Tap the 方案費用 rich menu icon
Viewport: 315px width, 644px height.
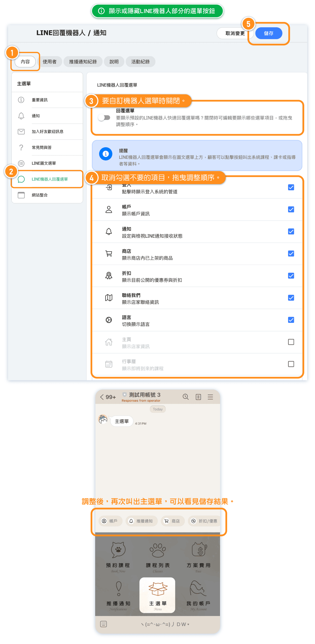click(199, 550)
